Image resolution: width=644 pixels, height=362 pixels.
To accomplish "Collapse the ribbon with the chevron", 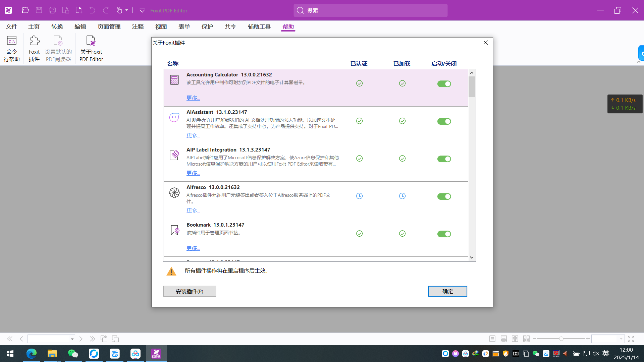I will [x=639, y=62].
